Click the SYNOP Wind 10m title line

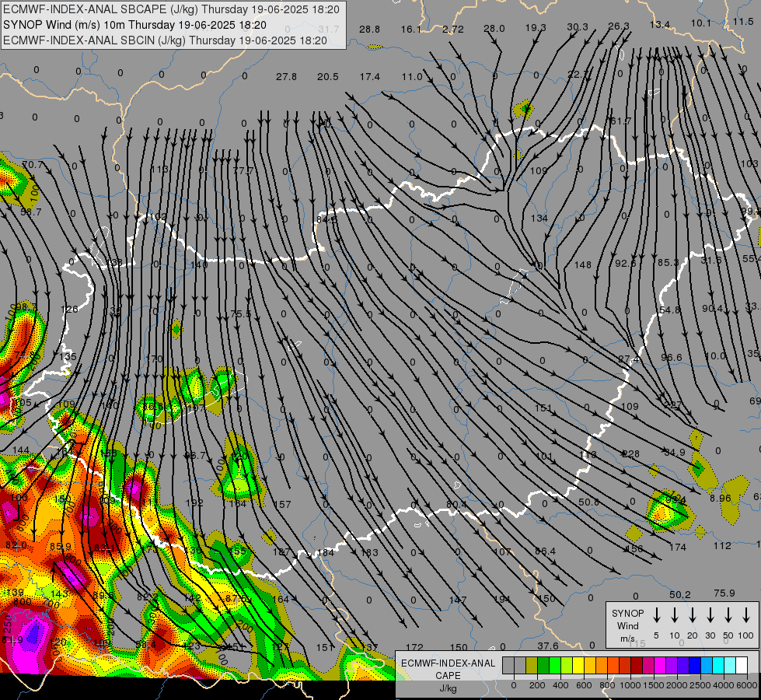tap(134, 25)
